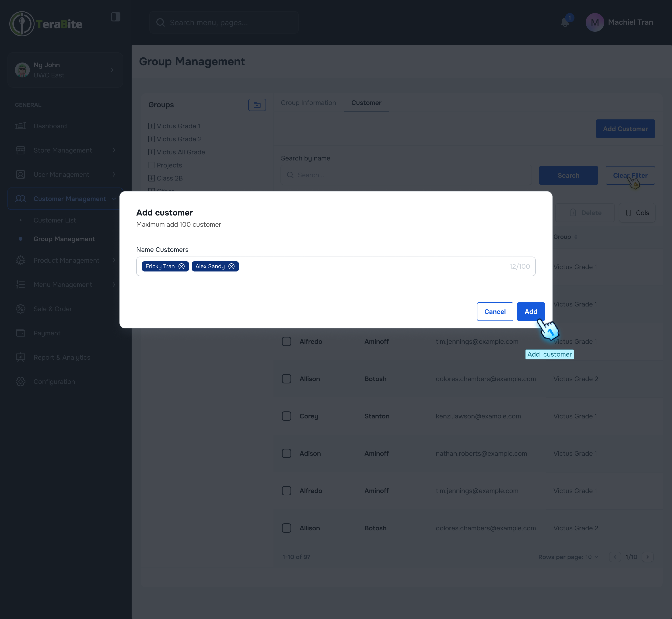Dismiss the dialog using Cancel
Image resolution: width=672 pixels, height=619 pixels.
pos(495,312)
